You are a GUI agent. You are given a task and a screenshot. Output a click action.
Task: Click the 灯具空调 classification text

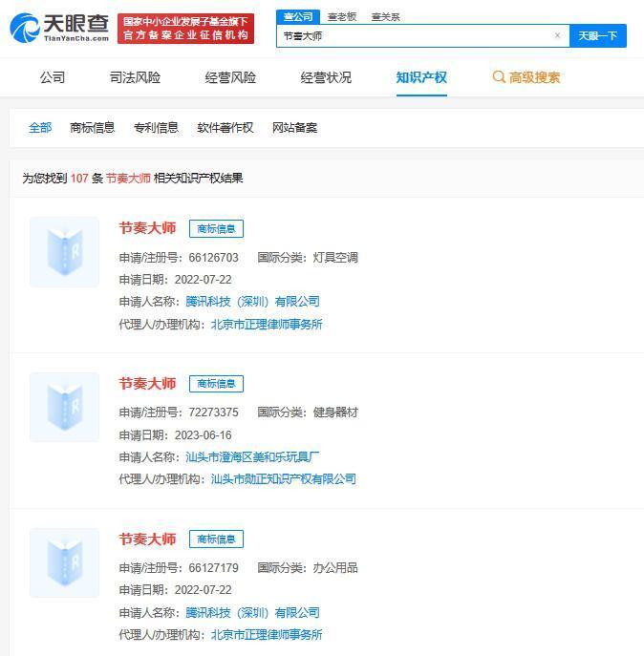pyautogui.click(x=335, y=257)
